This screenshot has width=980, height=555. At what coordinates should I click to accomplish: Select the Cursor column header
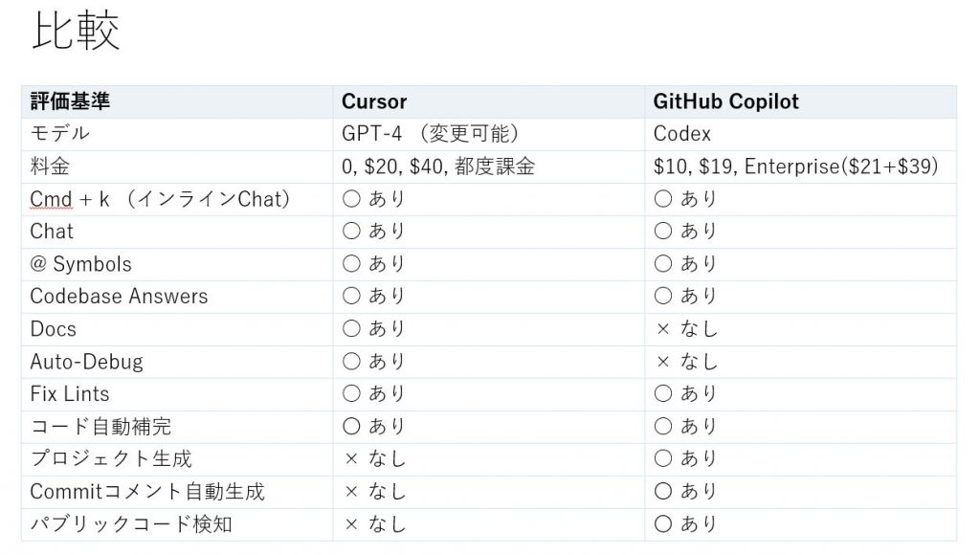374,101
